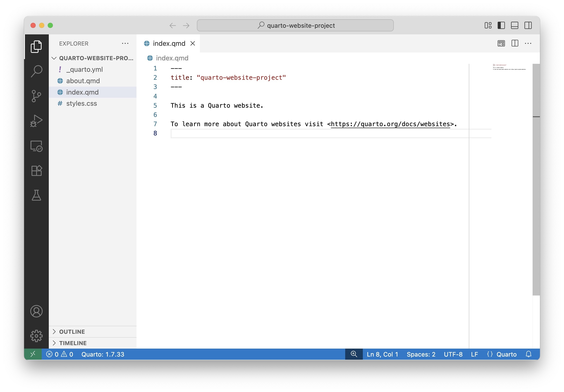Open _quarto.yml in the explorer
Image resolution: width=564 pixels, height=392 pixels.
84,69
